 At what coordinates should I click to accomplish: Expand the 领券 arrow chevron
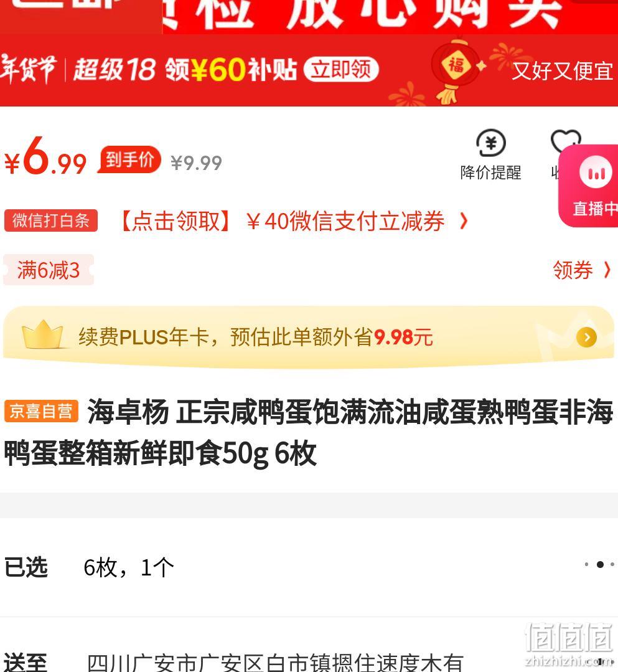tap(607, 270)
